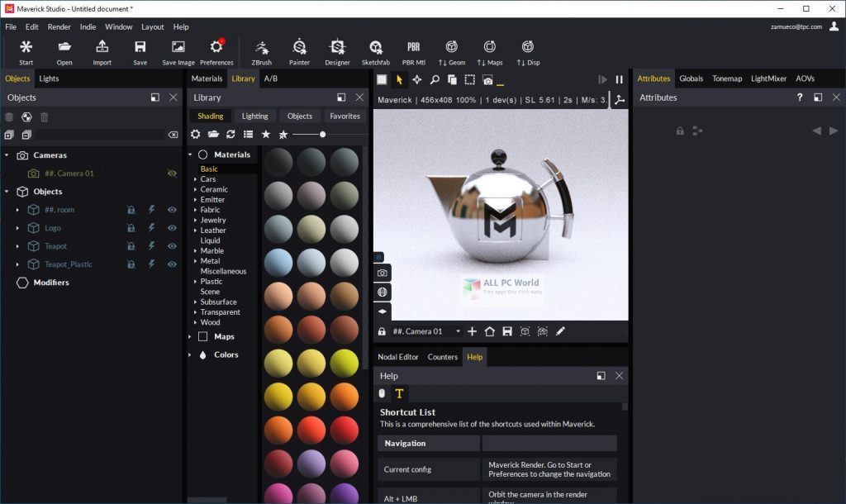Open the Globals attributes tab
Image resolution: width=846 pixels, height=504 pixels.
pyautogui.click(x=692, y=78)
